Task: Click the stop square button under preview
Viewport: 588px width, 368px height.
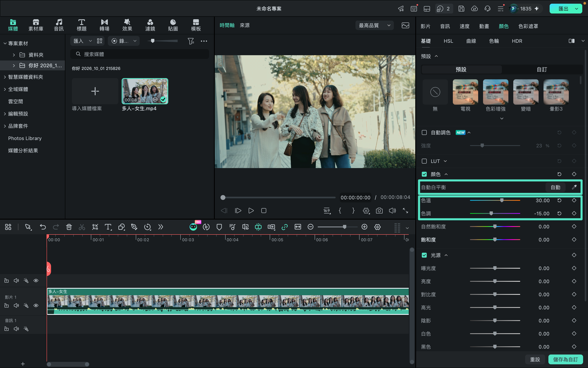Action: tap(264, 211)
